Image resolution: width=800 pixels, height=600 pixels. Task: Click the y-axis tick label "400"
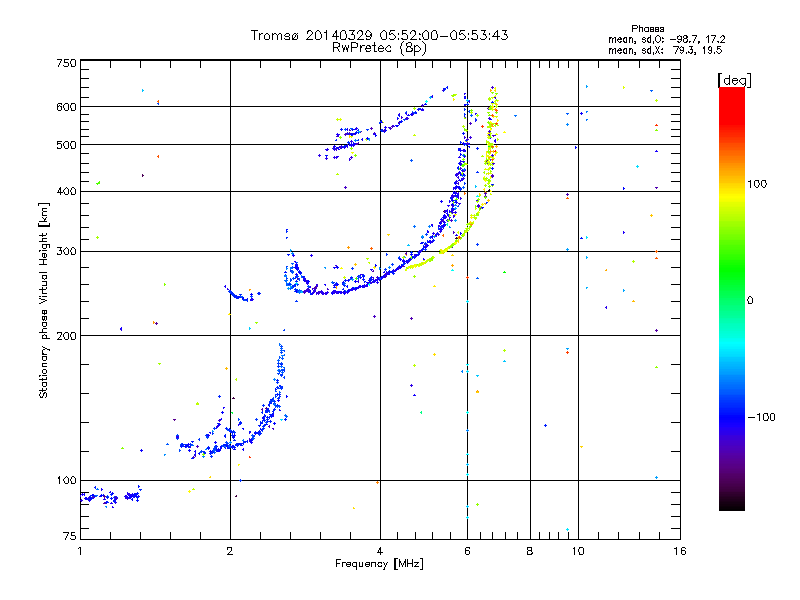(x=66, y=192)
